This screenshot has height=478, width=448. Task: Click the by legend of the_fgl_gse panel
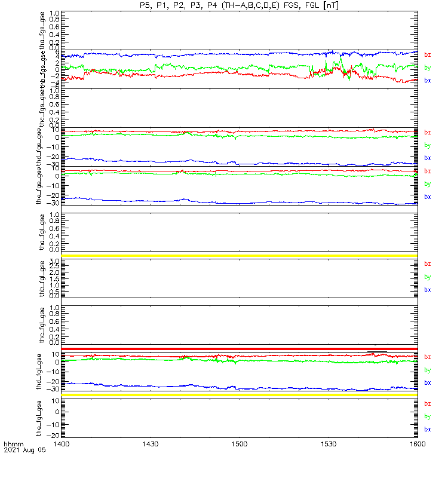click(x=428, y=416)
